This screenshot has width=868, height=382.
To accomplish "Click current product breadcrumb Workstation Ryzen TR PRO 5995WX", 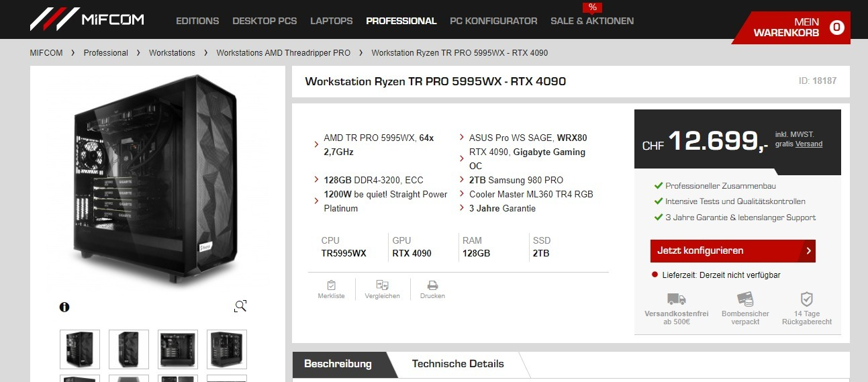I will coord(460,52).
